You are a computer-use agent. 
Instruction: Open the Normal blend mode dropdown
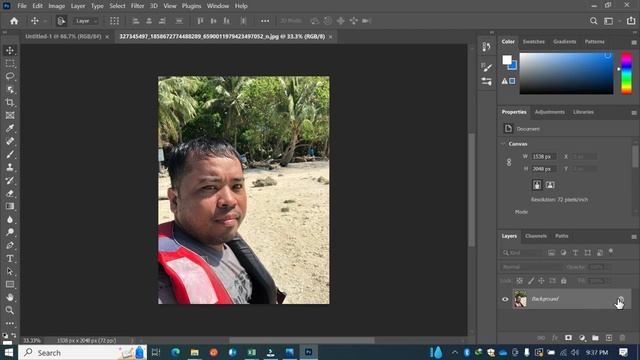pos(531,267)
